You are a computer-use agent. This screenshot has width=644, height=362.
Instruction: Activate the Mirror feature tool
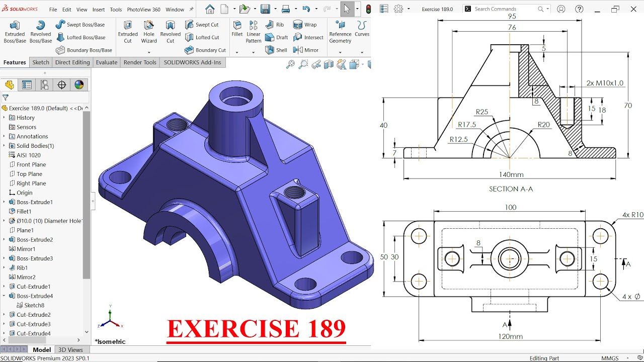306,50
